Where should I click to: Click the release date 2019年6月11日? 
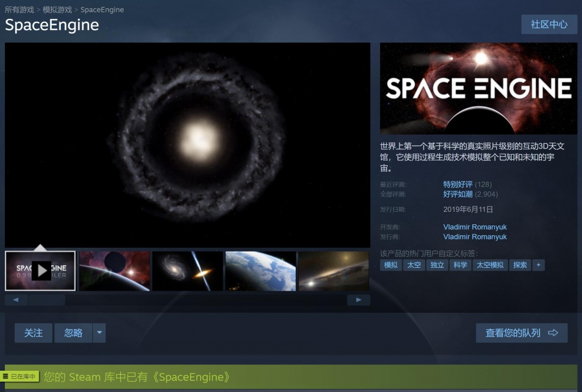pyautogui.click(x=468, y=210)
